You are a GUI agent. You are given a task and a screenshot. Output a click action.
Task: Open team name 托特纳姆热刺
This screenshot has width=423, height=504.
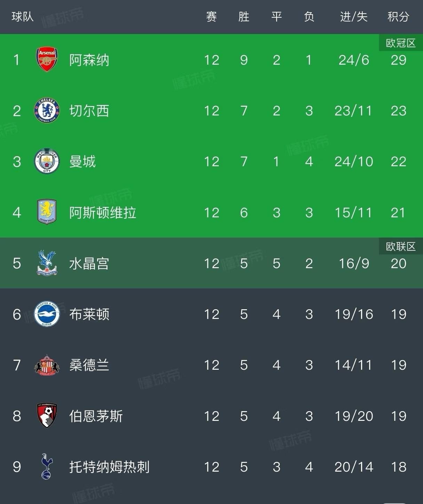click(x=109, y=467)
